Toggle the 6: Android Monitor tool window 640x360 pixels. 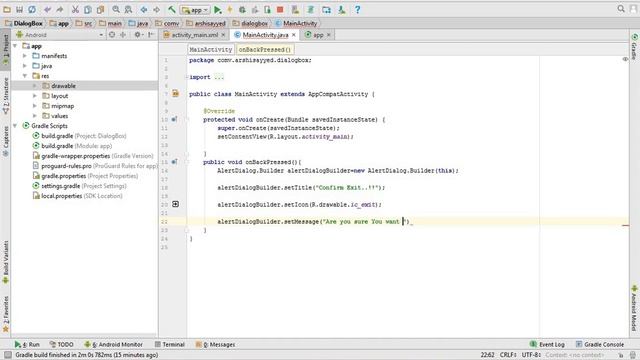pyautogui.click(x=113, y=344)
